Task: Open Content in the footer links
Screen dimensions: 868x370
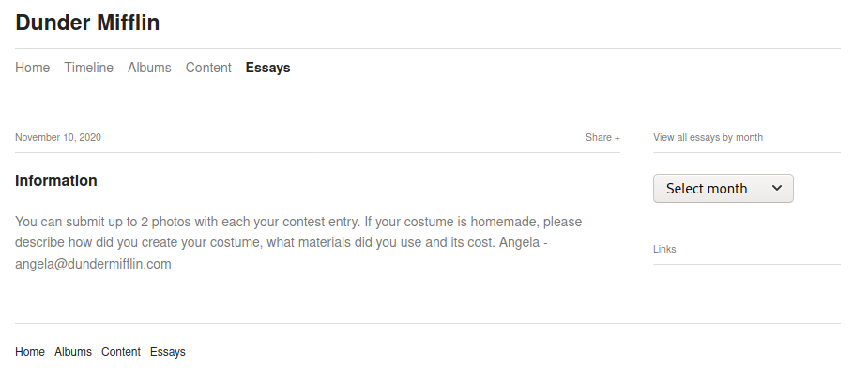Action: click(x=121, y=352)
